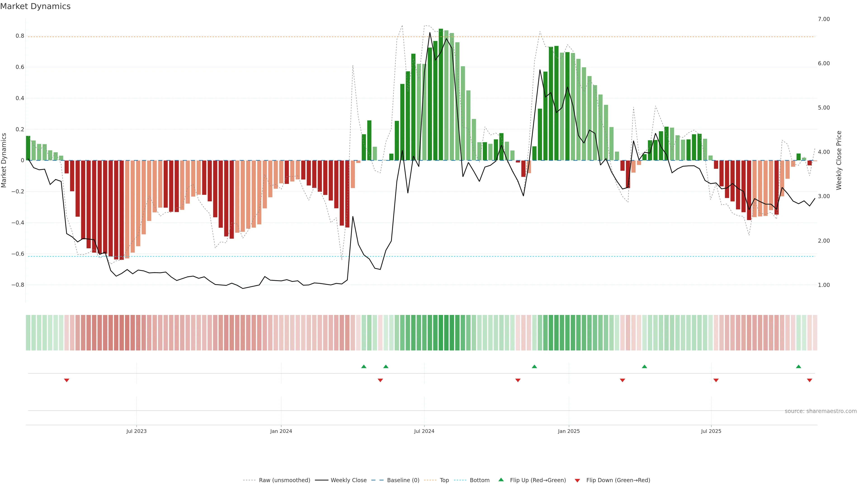Viewport: 868px width, 488px height.
Task: Toggle the Baseline (0) legend entry
Action: click(x=403, y=480)
